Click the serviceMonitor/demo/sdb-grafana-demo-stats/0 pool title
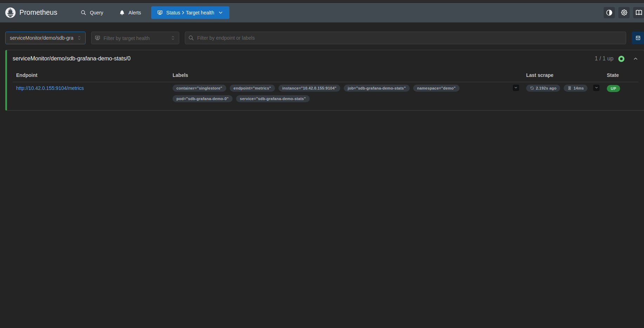644x328 pixels. pos(72,59)
